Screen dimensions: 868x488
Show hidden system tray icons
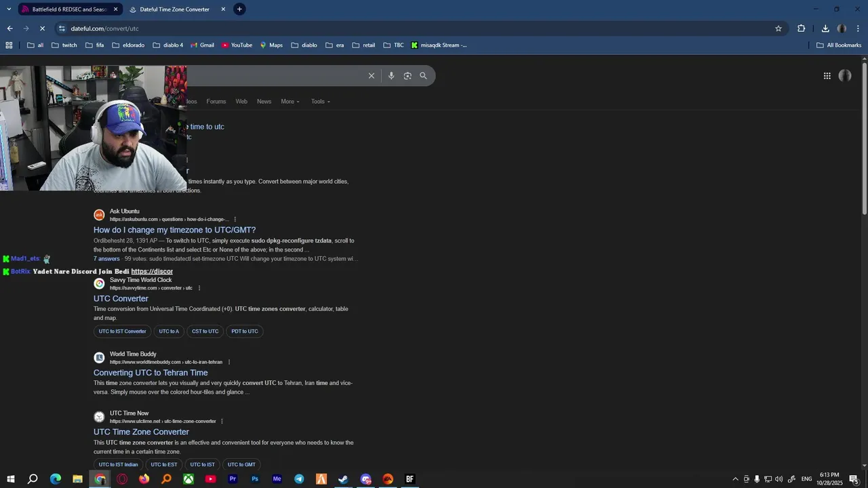[735, 479]
